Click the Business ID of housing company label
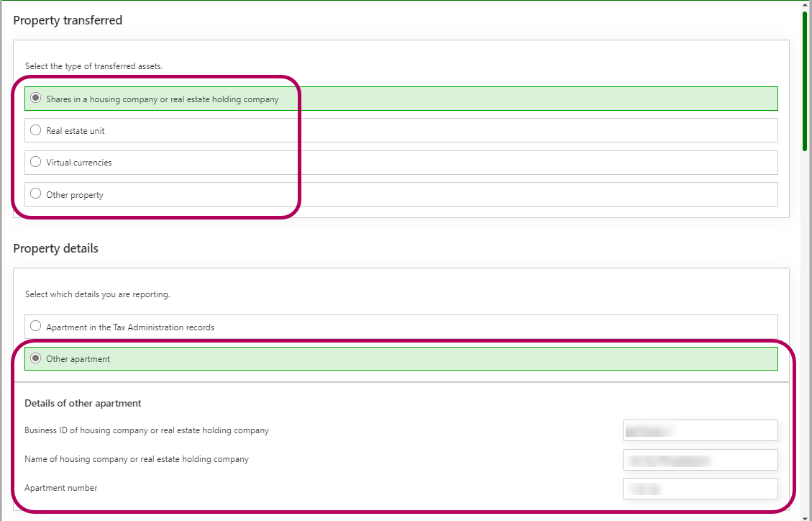Image resolution: width=812 pixels, height=521 pixels. [x=147, y=430]
